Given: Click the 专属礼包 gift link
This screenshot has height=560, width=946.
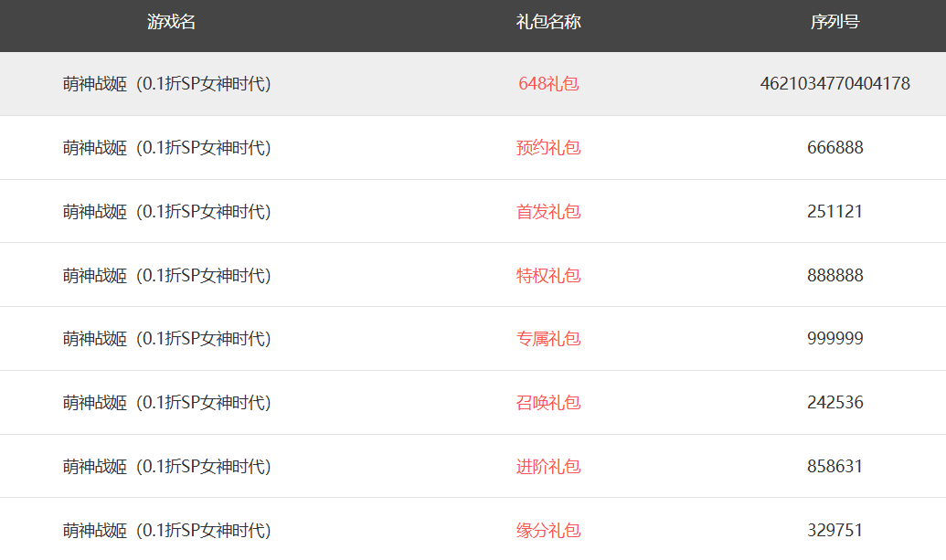Looking at the screenshot, I should coord(548,339).
